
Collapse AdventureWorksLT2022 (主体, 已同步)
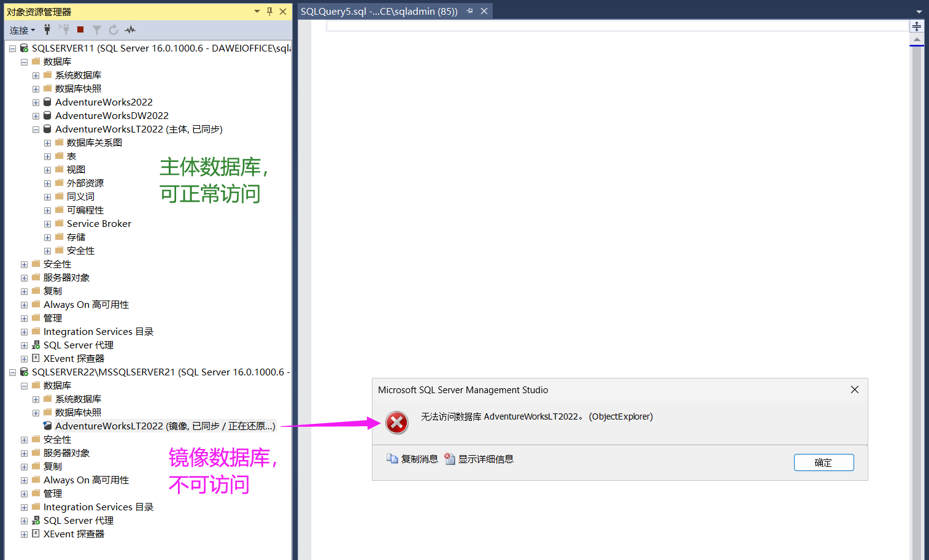(x=36, y=129)
